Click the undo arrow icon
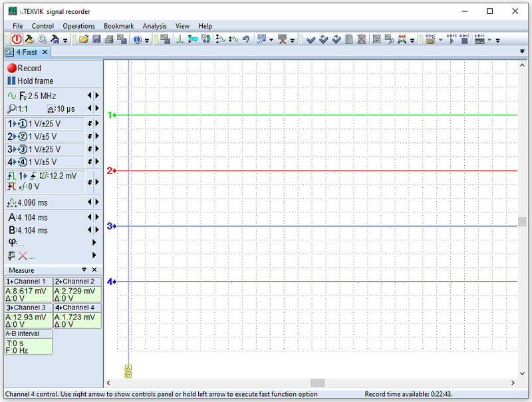 point(245,39)
